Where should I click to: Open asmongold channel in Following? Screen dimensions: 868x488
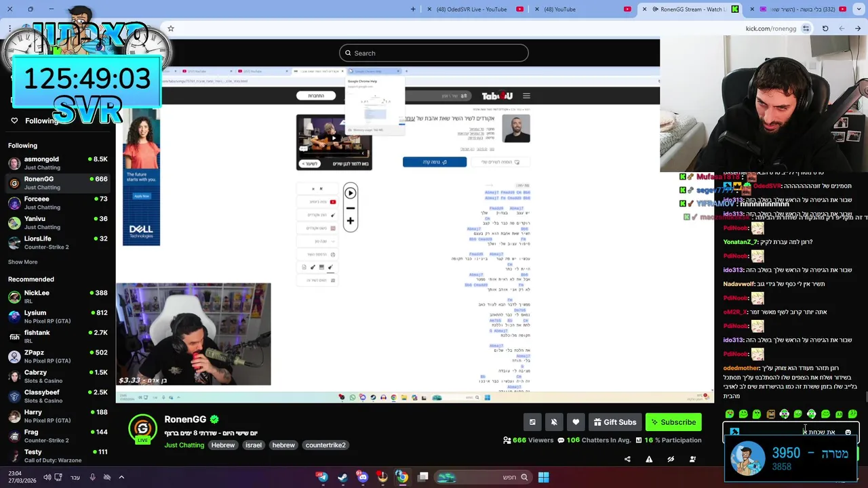(x=58, y=163)
